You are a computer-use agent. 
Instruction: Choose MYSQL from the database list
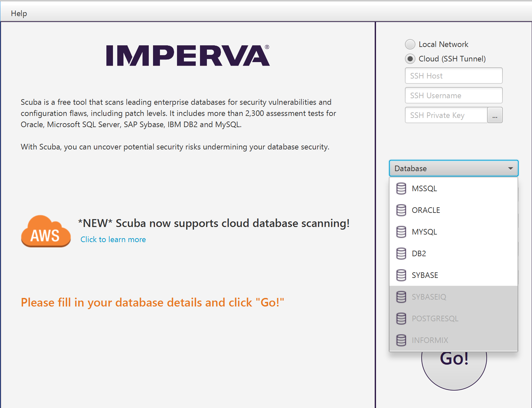pos(454,232)
